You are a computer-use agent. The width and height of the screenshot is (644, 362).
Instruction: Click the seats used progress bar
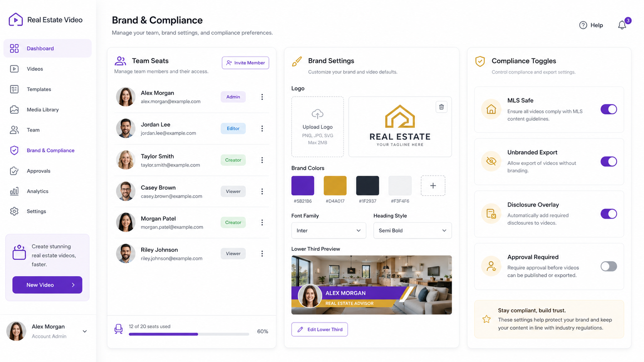(189, 334)
